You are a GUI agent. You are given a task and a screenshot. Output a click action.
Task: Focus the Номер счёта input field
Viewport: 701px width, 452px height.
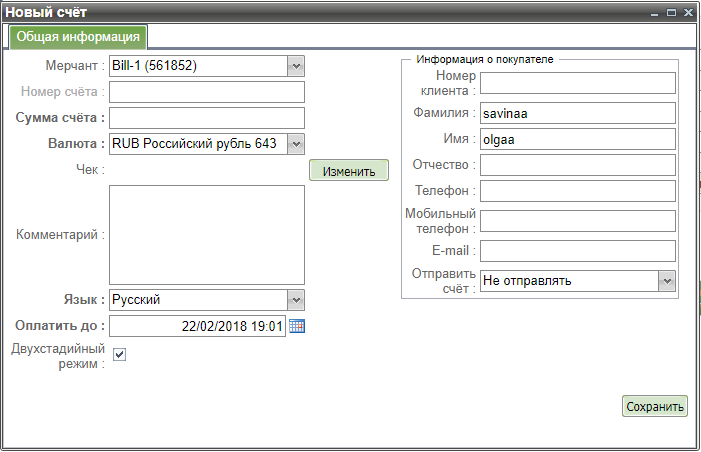pyautogui.click(x=206, y=92)
